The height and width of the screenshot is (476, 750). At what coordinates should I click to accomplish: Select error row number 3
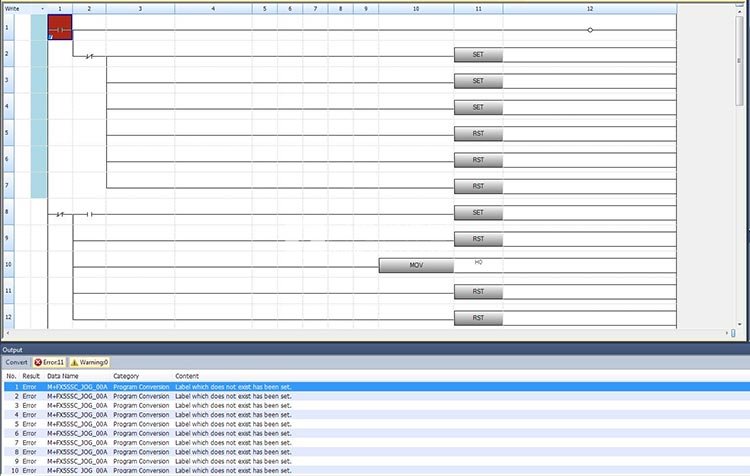click(x=377, y=405)
